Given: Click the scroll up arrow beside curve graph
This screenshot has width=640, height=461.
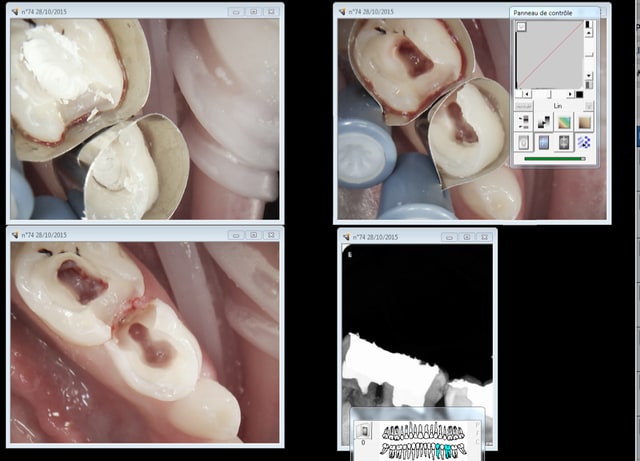Looking at the screenshot, I should click(588, 33).
